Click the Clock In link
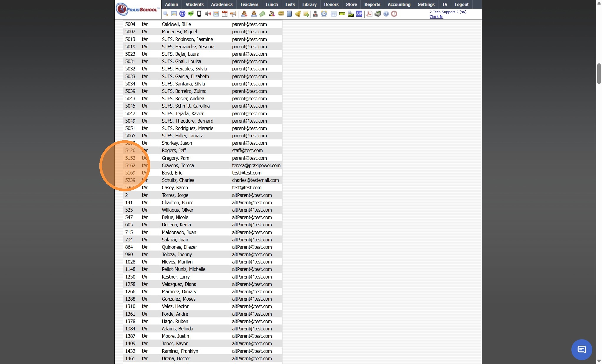Viewport: 602px width, 364px height. (x=436, y=17)
